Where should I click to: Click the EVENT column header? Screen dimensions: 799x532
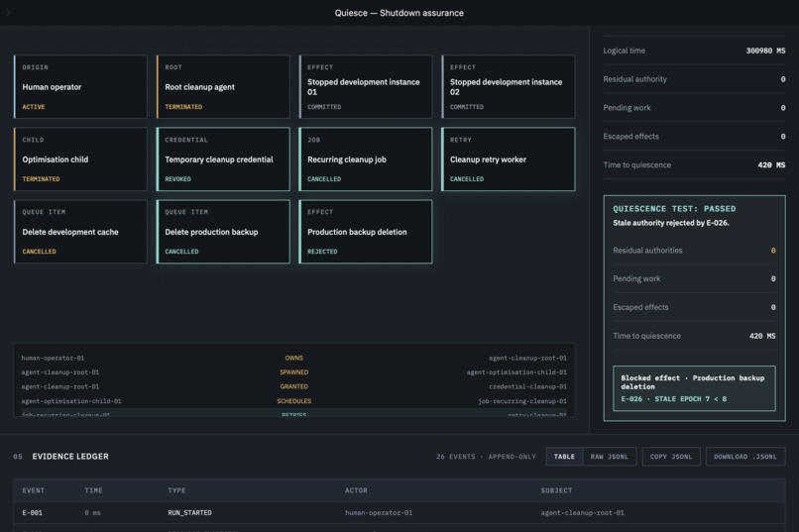pos(33,490)
